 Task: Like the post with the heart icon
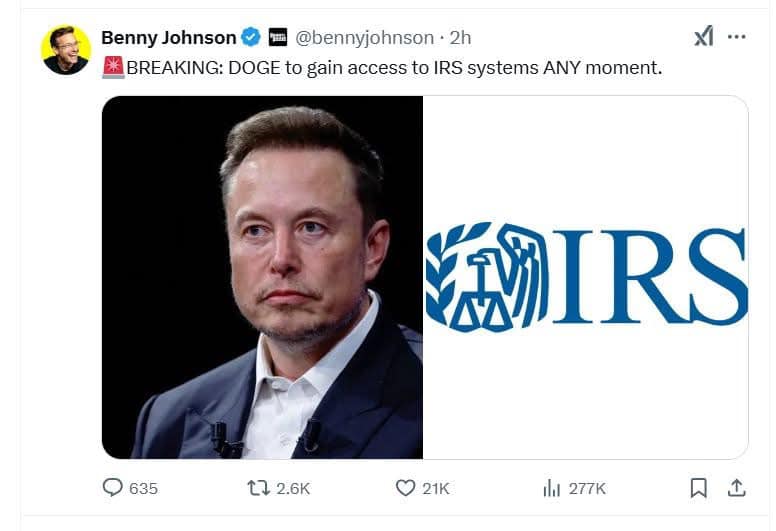coord(405,488)
